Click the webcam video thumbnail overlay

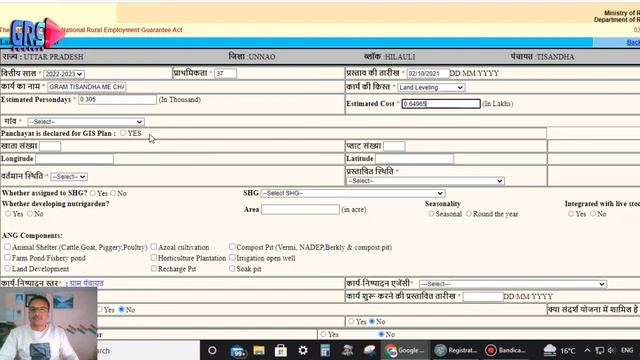49,323
